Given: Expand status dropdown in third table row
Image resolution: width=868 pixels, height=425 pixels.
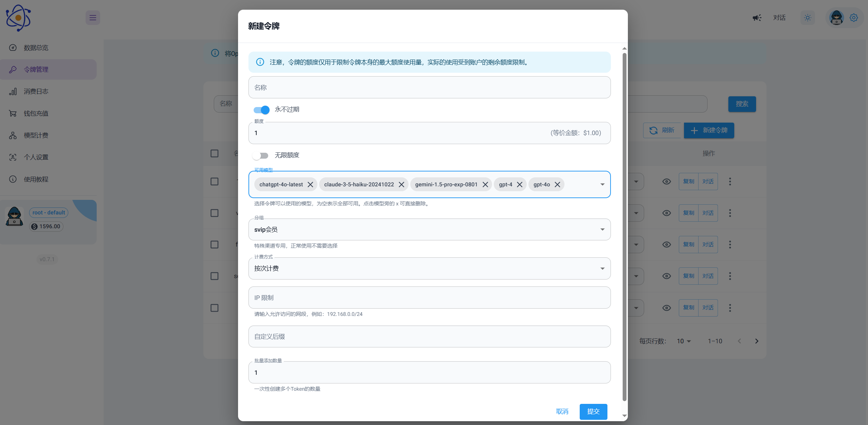Looking at the screenshot, I should point(636,245).
